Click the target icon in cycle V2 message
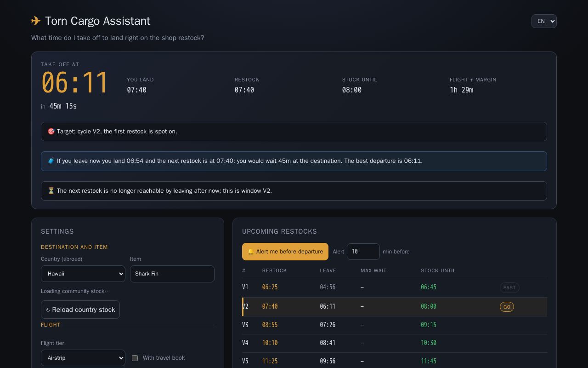Image resolution: width=588 pixels, height=368 pixels. pos(51,132)
